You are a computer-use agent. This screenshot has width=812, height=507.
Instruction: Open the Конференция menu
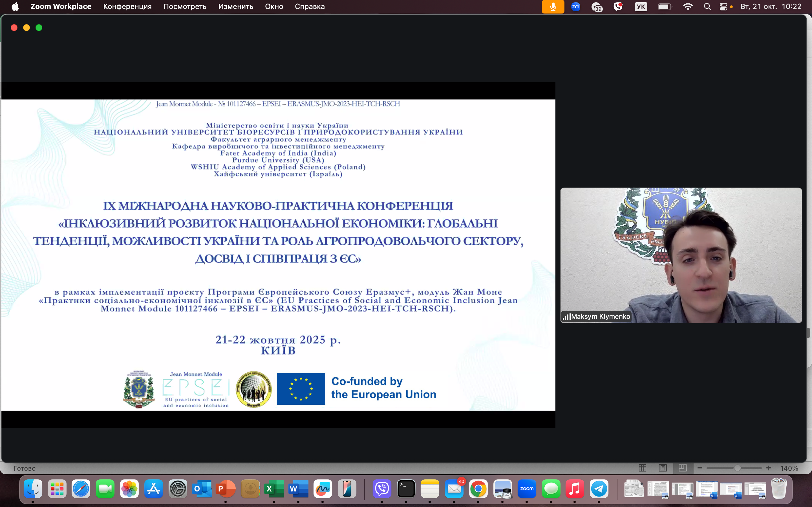click(x=127, y=7)
